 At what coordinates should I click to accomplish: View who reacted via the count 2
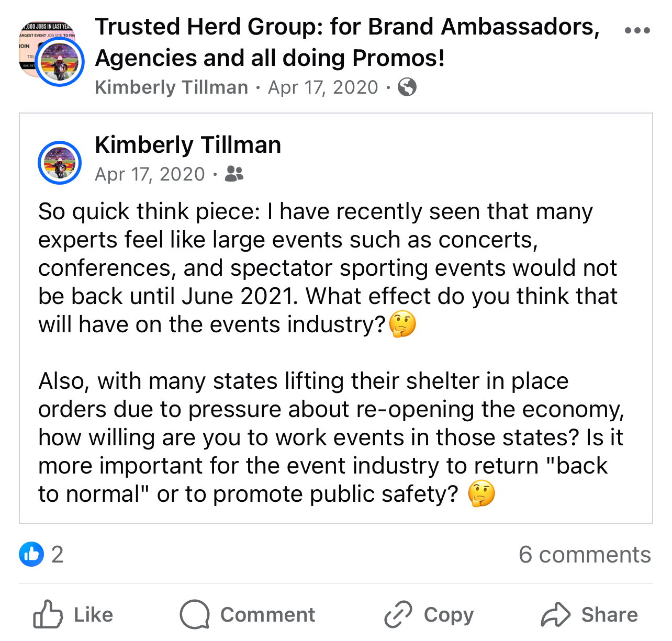[58, 554]
